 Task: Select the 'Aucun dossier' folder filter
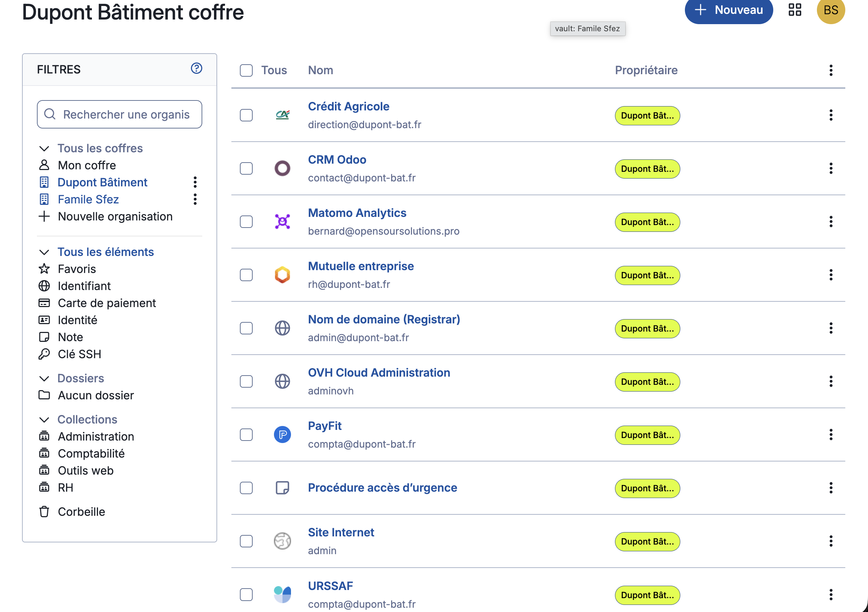[96, 395]
